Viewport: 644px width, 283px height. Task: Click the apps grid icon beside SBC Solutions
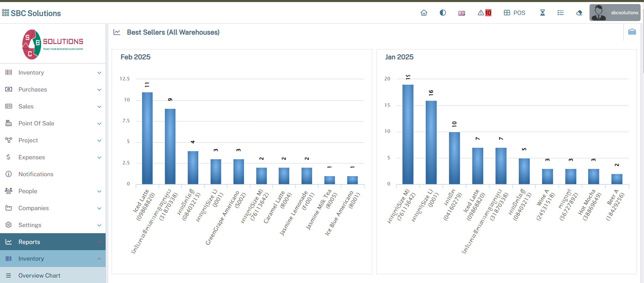5,13
